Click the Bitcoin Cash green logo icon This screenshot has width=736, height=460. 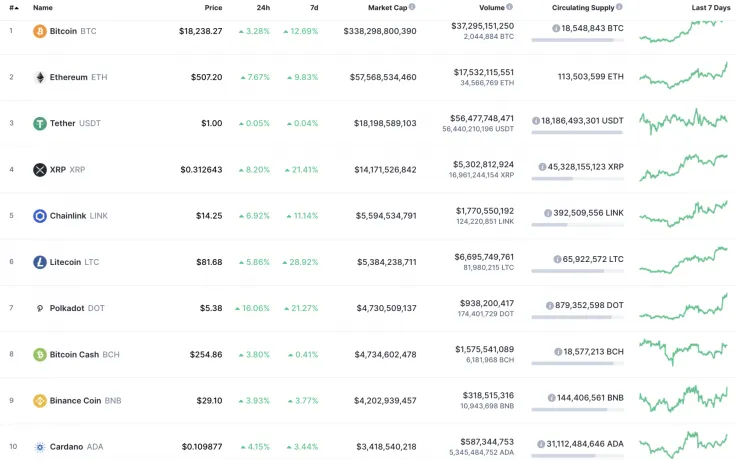point(39,354)
